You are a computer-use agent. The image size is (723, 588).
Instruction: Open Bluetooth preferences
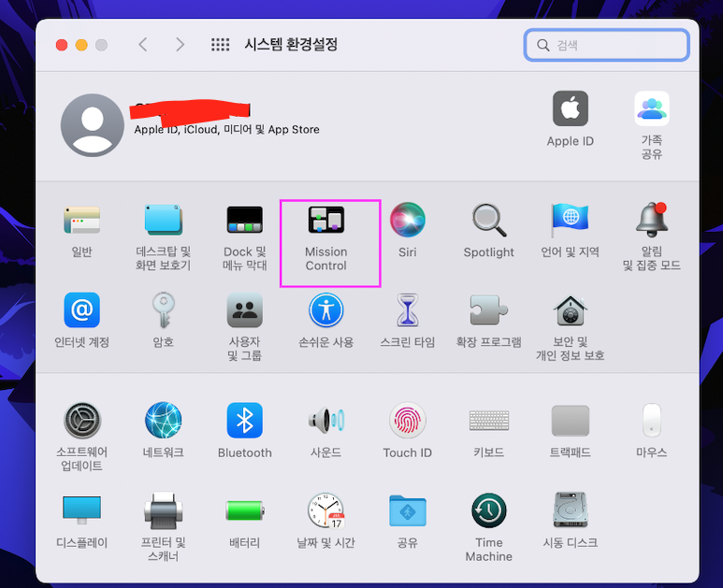244,421
